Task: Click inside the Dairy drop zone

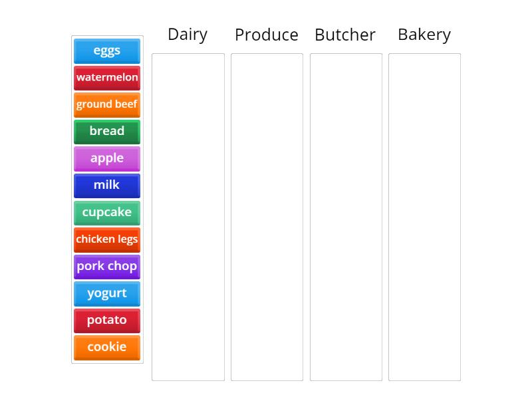Action: tap(188, 216)
